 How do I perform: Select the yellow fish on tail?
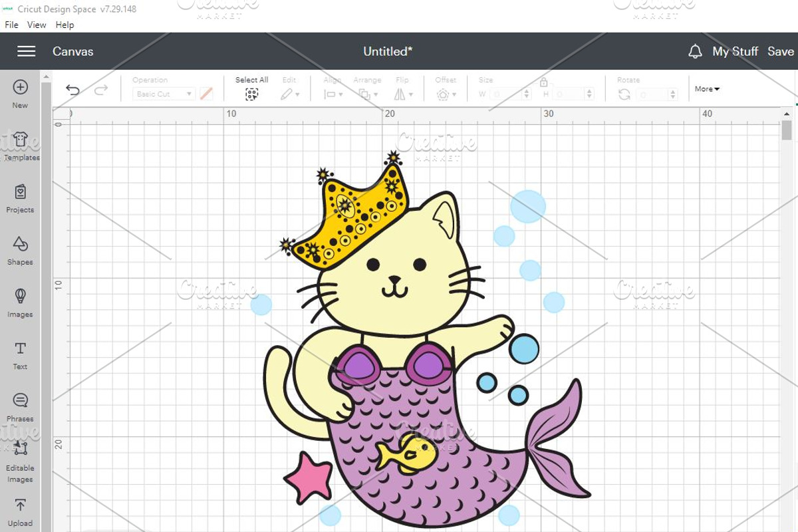pos(406,453)
